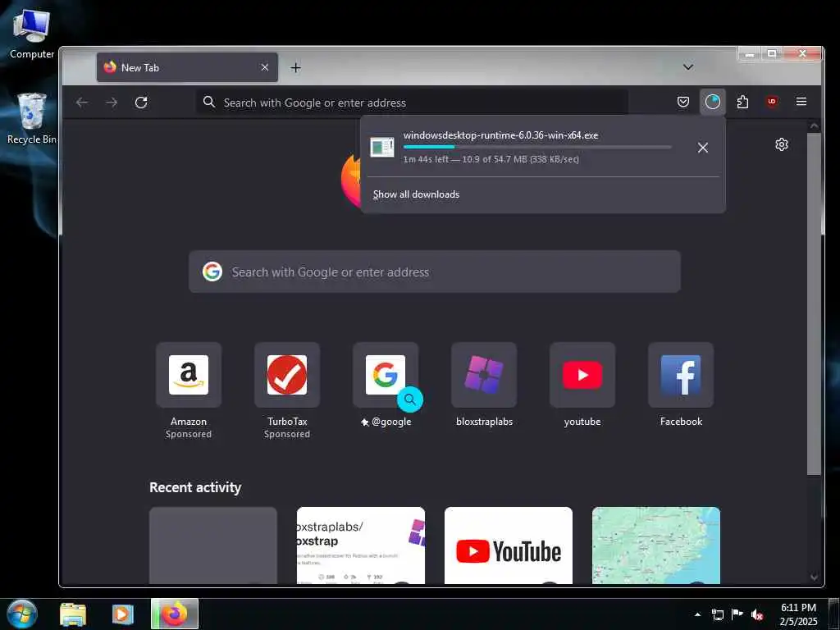840x630 pixels.
Task: Click the scrollbar up arrow
Action: click(814, 126)
